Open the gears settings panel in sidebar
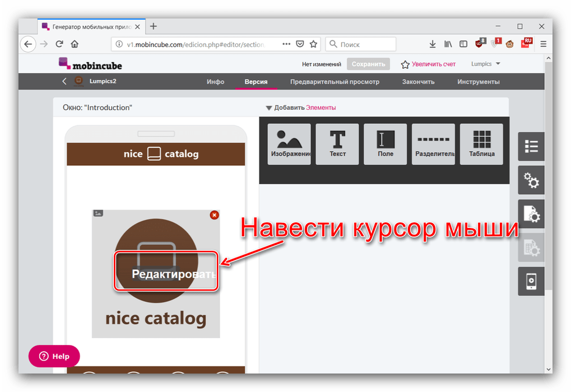 click(531, 180)
